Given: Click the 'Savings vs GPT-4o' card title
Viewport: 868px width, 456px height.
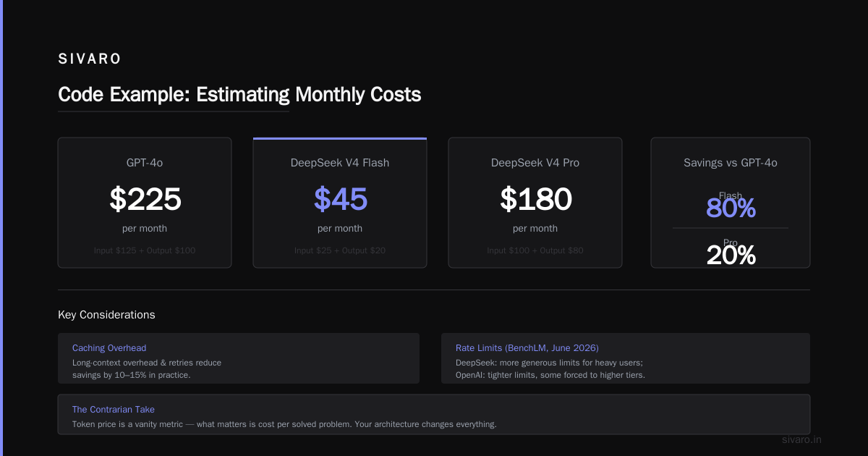Looking at the screenshot, I should tap(731, 163).
